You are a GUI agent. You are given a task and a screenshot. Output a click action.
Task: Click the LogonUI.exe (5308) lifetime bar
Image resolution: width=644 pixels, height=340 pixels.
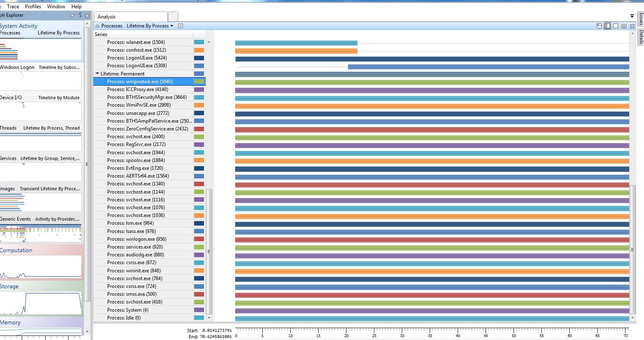click(488, 67)
